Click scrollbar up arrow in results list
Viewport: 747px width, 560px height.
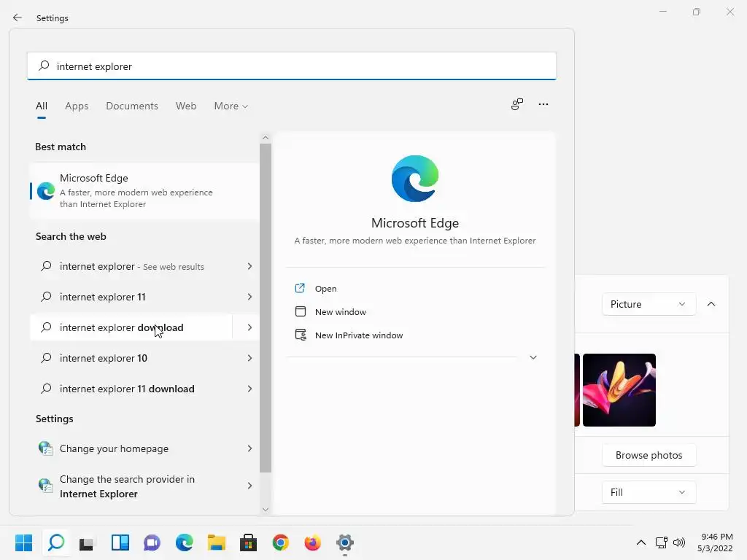click(x=266, y=138)
